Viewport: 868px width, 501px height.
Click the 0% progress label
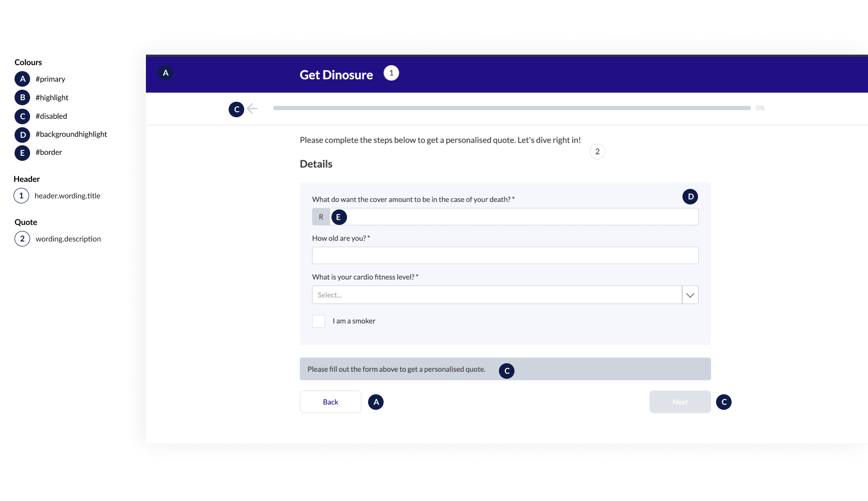click(x=760, y=108)
